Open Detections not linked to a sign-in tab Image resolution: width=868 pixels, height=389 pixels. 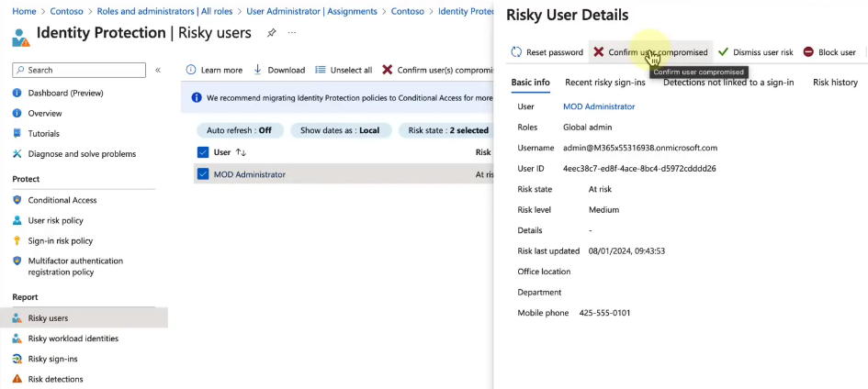(728, 83)
